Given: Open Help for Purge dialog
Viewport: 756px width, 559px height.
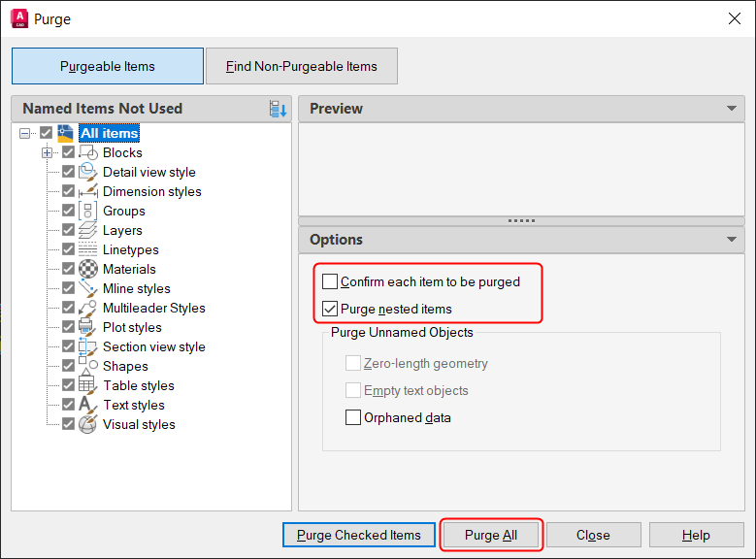Looking at the screenshot, I should 696,535.
